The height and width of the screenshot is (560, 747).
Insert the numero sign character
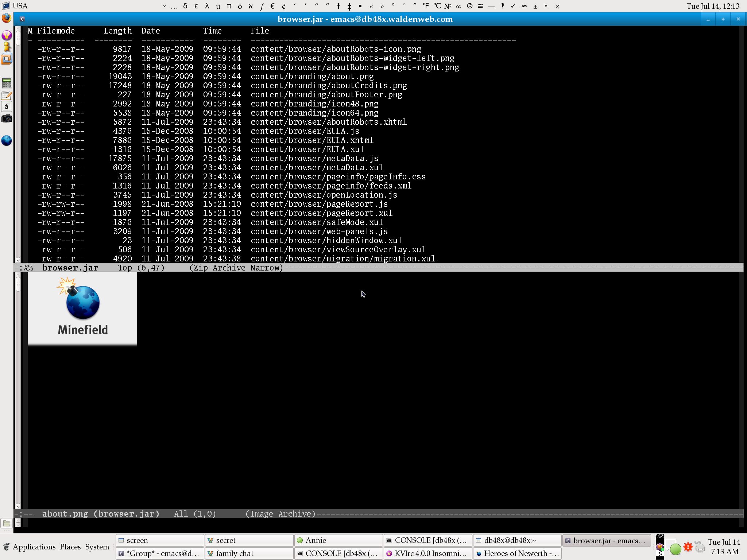[448, 6]
